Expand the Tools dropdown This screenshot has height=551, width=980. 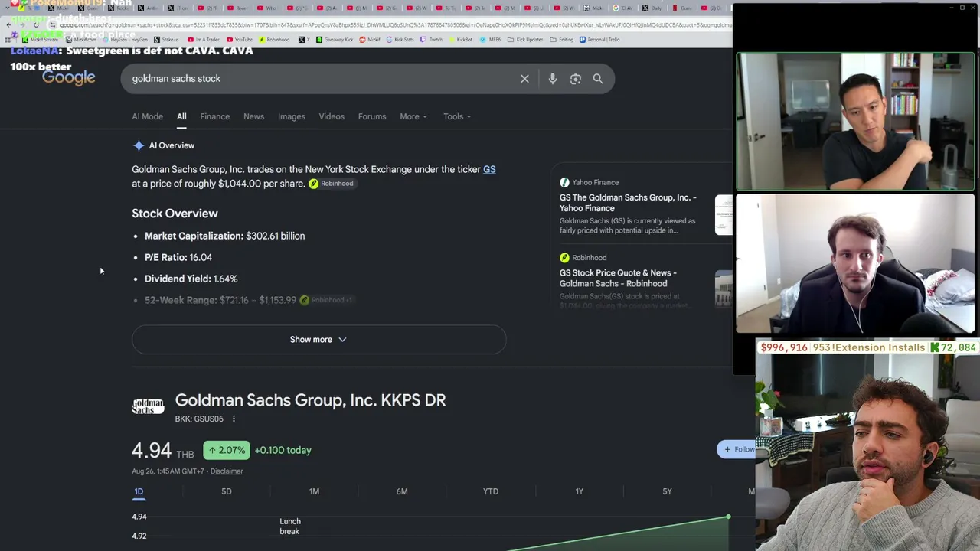point(457,116)
